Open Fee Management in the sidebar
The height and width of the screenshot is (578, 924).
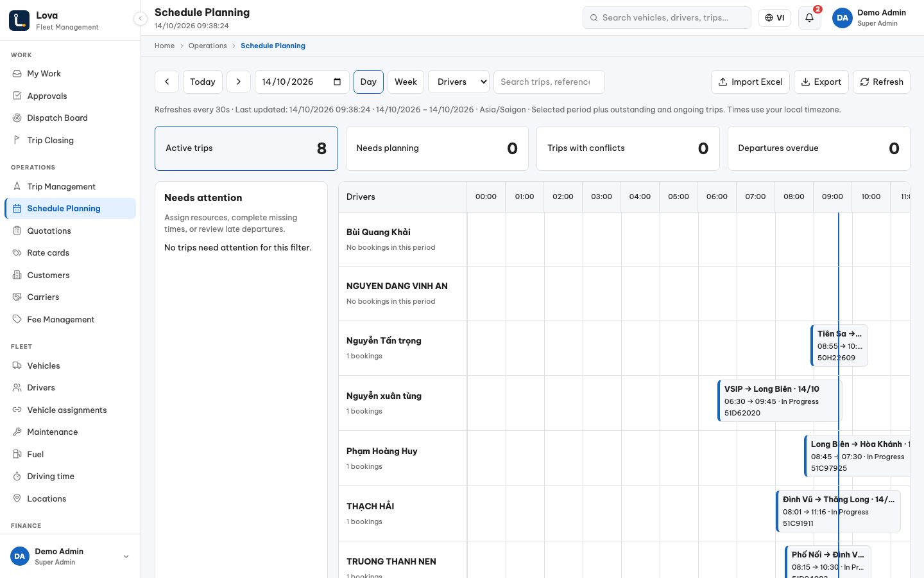click(x=71, y=320)
